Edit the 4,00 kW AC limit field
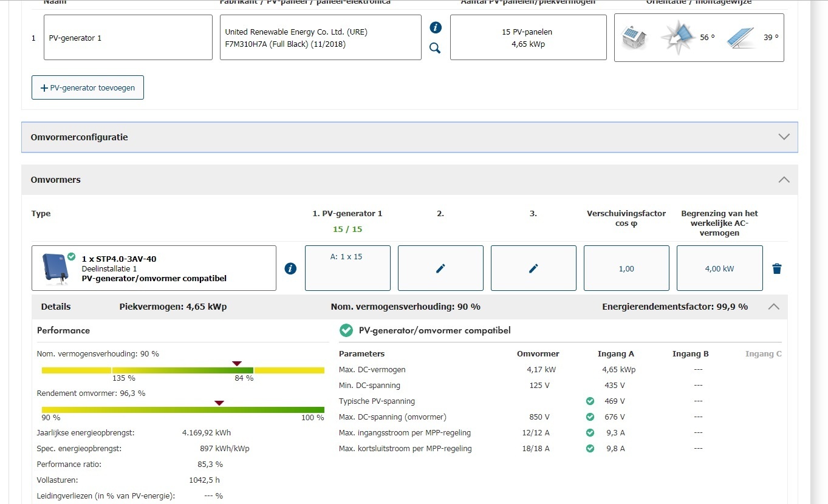This screenshot has height=504, width=828. [x=719, y=268]
